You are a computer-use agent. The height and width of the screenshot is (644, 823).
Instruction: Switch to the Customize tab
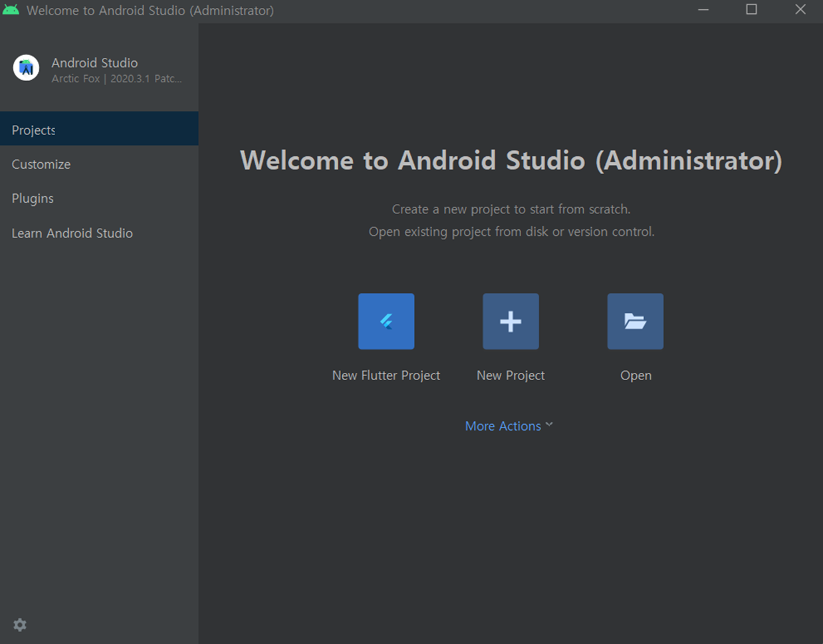tap(99, 164)
